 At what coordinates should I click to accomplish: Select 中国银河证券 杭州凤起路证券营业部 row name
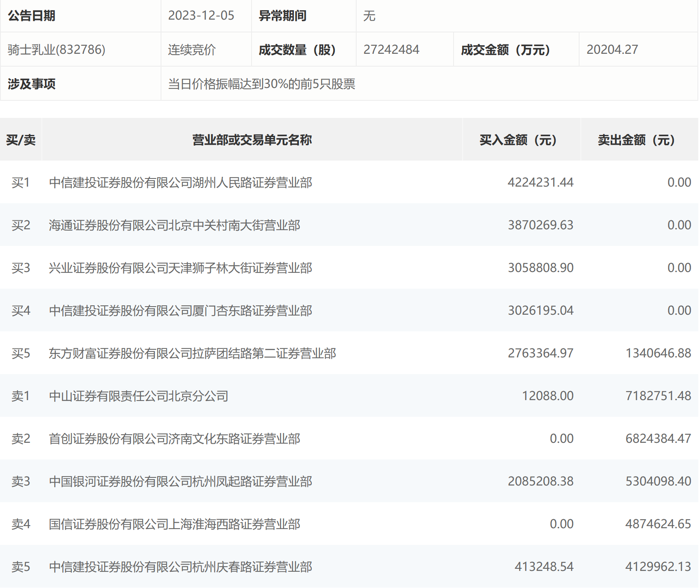(x=181, y=481)
